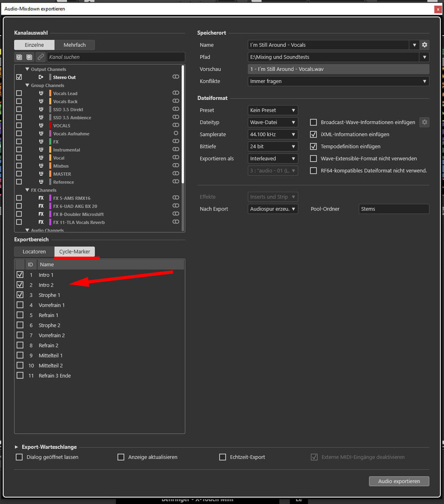Click the Name column header in marker list
Screen dimensions: 444x504
pyautogui.click(x=111, y=265)
